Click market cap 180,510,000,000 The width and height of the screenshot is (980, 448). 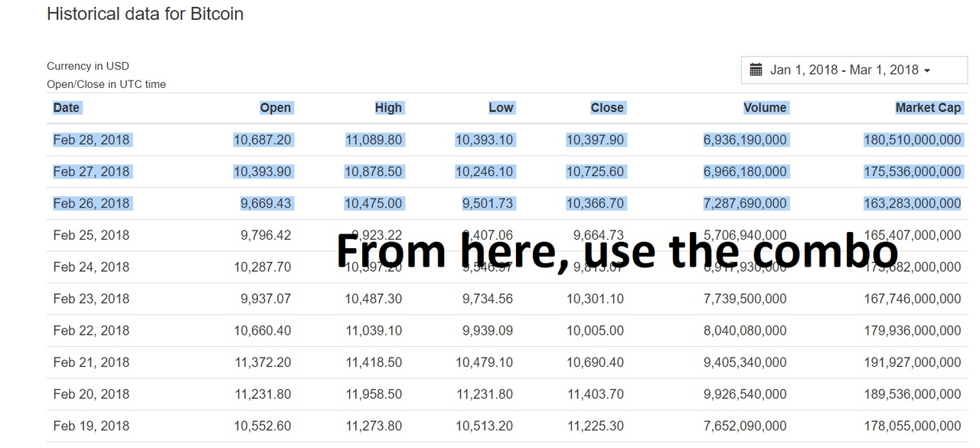point(913,140)
